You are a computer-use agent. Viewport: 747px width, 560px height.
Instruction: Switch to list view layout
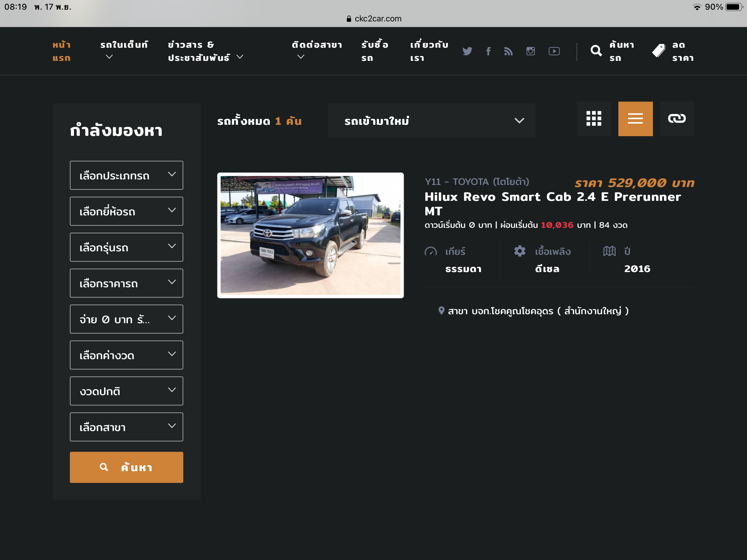point(635,119)
